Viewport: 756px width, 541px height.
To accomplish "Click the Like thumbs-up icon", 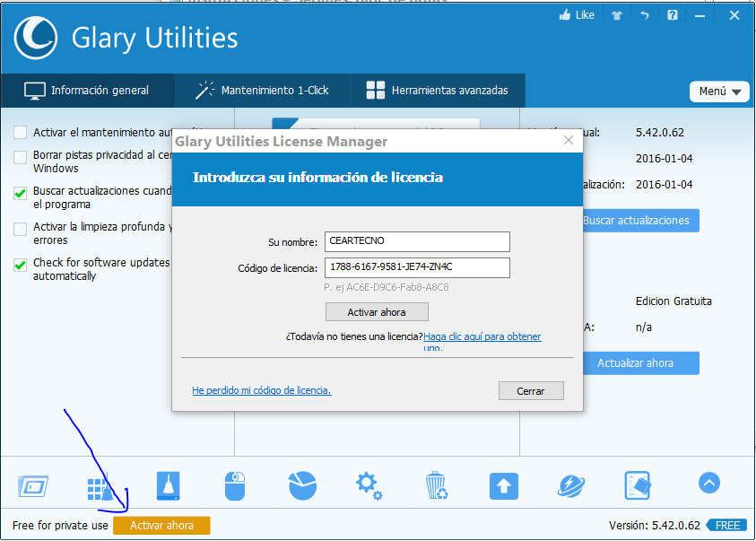I will coord(565,15).
